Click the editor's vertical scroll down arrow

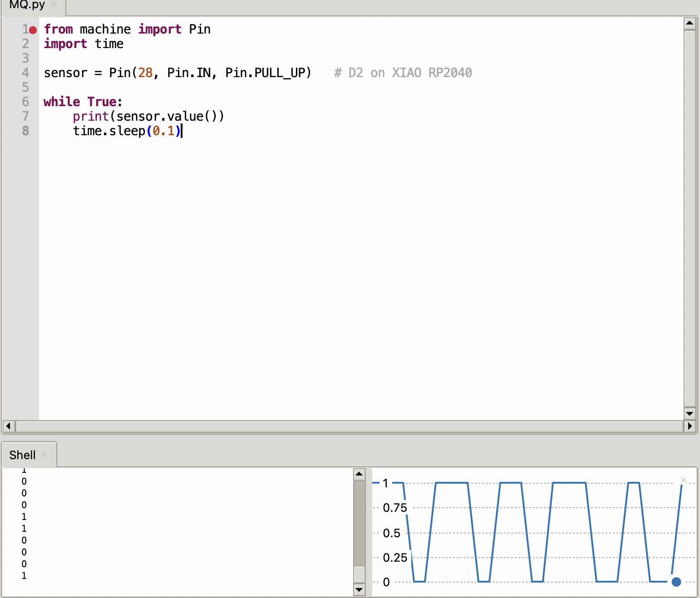pos(690,413)
